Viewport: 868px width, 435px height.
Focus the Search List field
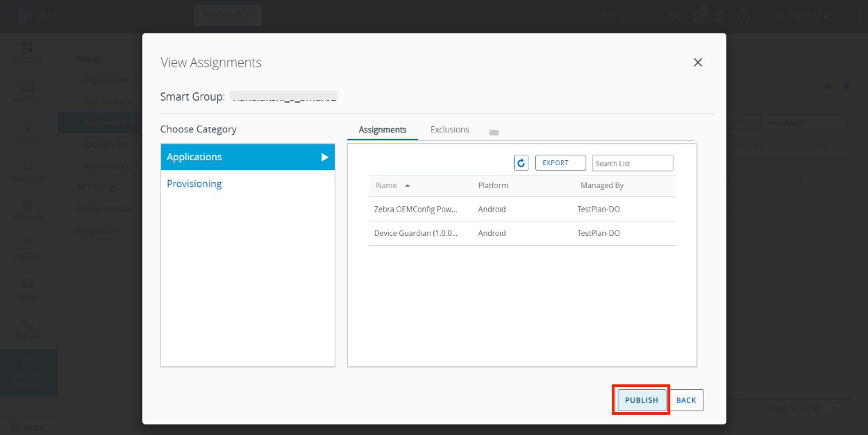point(632,163)
